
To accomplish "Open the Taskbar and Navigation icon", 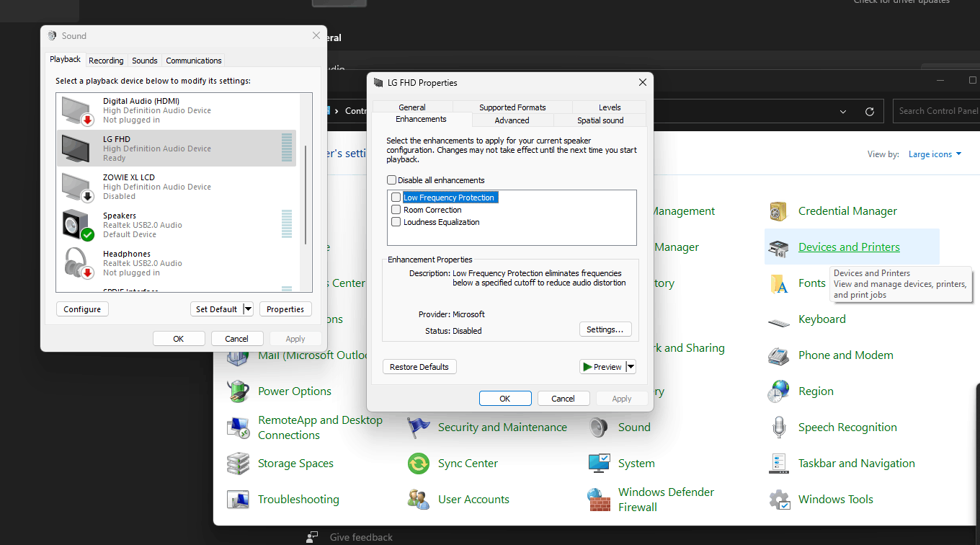I will pyautogui.click(x=778, y=464).
